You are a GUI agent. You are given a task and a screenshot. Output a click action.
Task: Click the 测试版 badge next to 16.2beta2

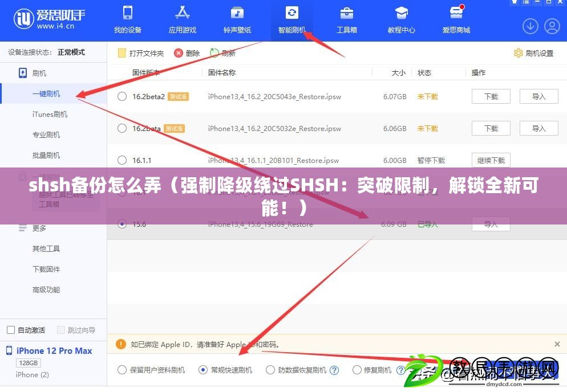179,96
